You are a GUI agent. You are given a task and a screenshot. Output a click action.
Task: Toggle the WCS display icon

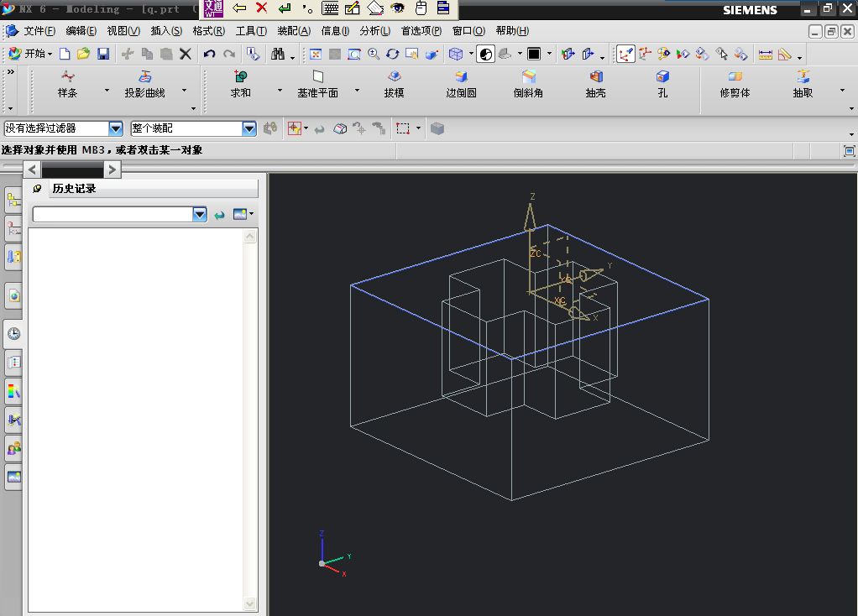625,54
